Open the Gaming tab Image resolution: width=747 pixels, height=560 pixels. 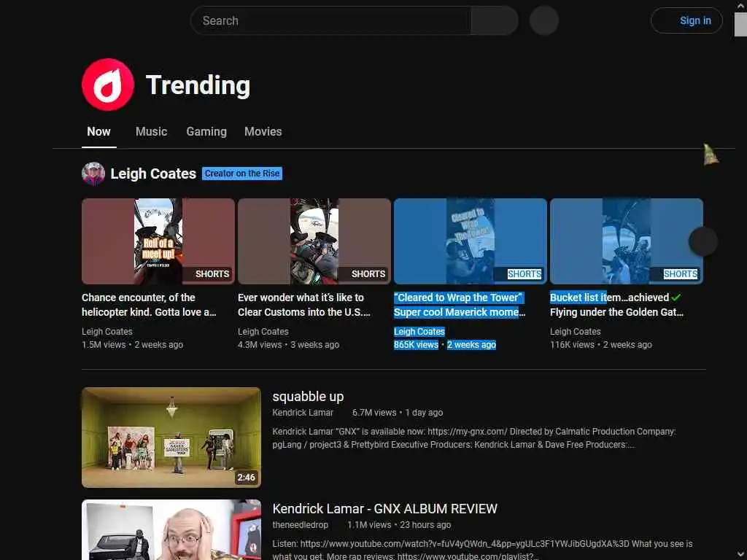206,132
